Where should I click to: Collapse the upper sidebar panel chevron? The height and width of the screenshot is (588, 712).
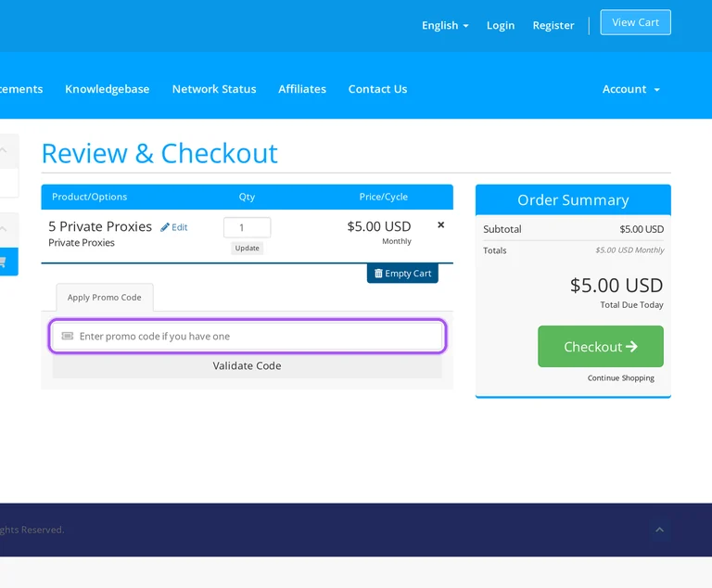tap(4, 150)
